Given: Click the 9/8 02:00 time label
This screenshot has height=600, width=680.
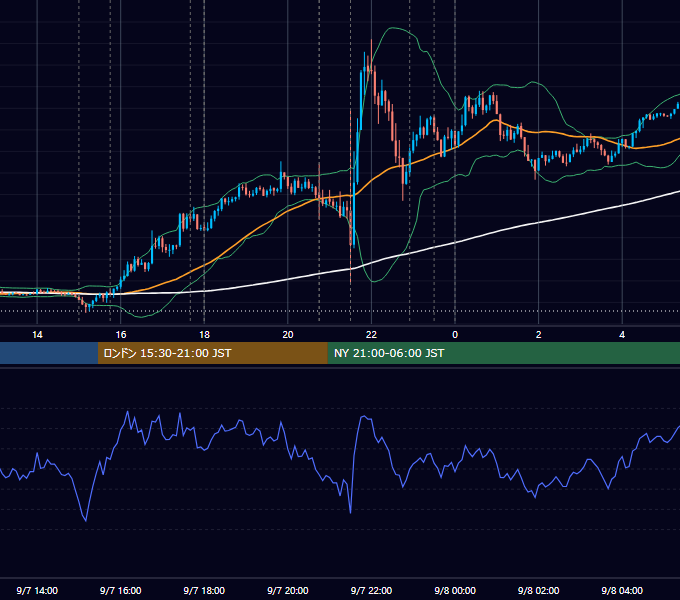Looking at the screenshot, I should 539,590.
